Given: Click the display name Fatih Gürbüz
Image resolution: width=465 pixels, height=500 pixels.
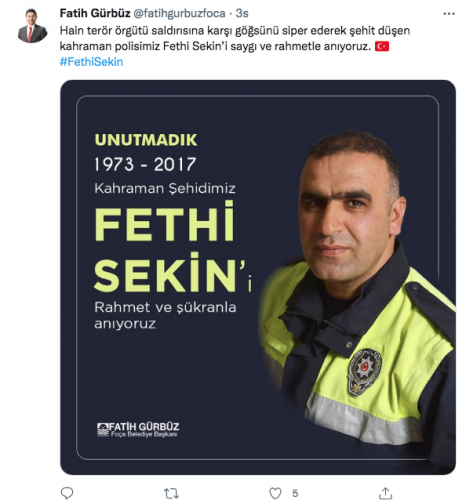Looking at the screenshot, I should pyautogui.click(x=95, y=13).
